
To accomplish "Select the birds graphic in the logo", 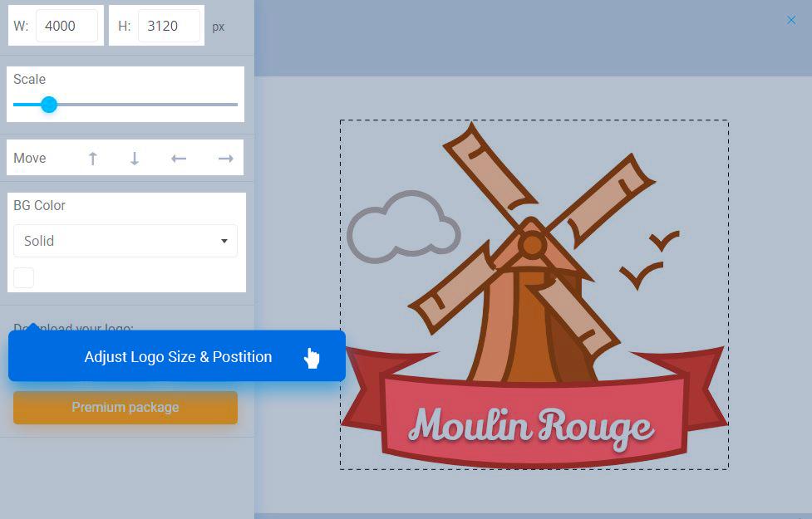I will (x=650, y=259).
